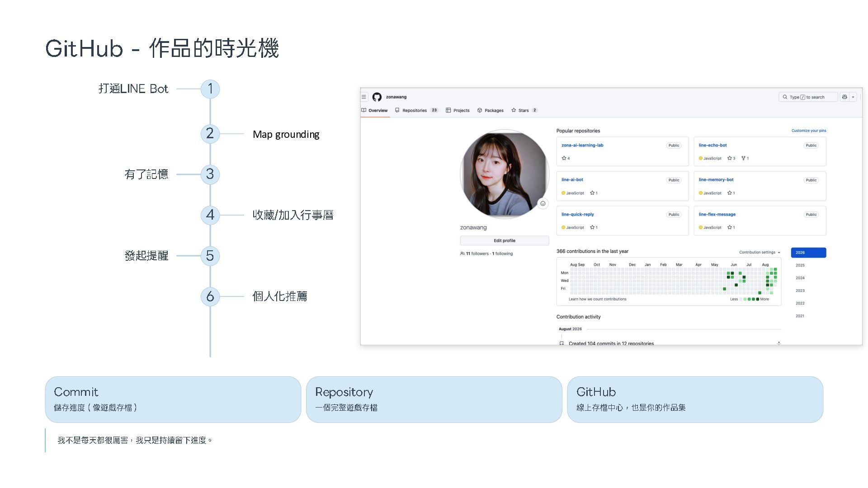Click the '個人化推薦' timeline label
868x488 pixels.
[x=280, y=296]
